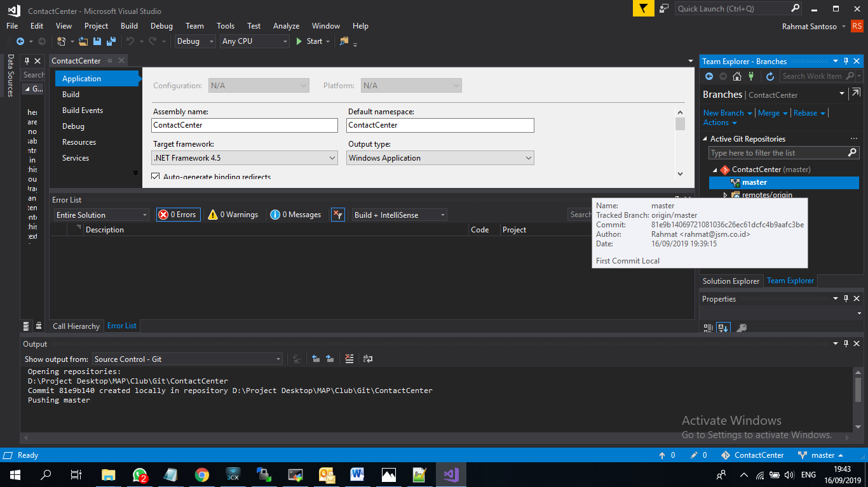
Task: Select the Resources properties page
Action: point(79,142)
